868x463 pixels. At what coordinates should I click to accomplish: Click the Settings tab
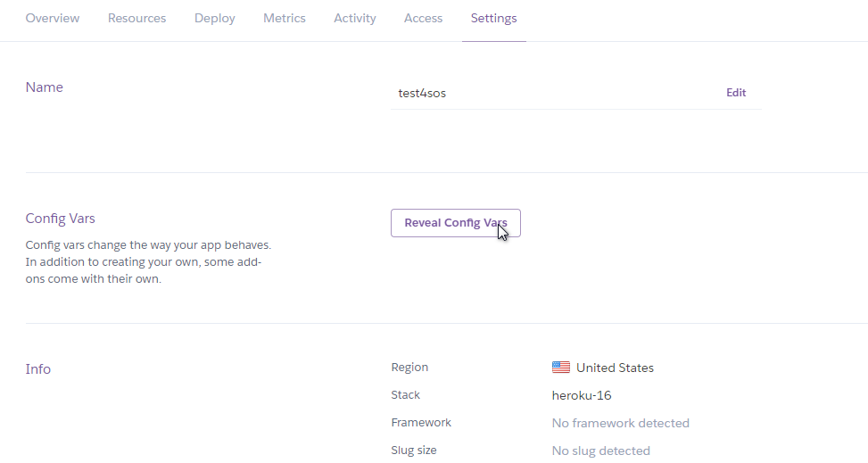pos(494,18)
